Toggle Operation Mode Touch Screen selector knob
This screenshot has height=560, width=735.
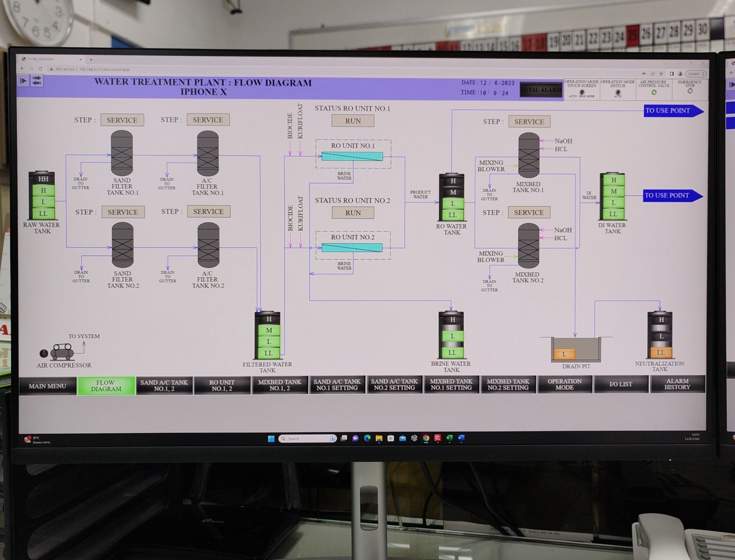[582, 92]
